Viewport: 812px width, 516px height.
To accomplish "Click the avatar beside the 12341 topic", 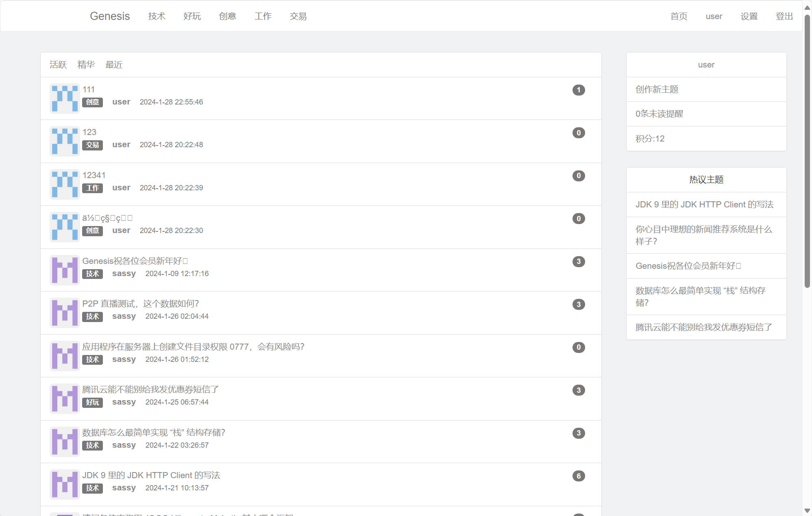I will [65, 184].
